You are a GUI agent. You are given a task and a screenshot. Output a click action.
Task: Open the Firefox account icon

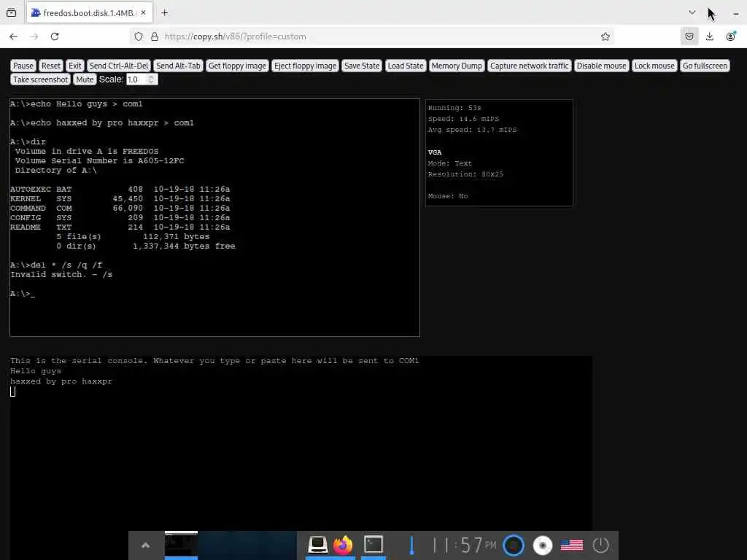click(x=730, y=36)
